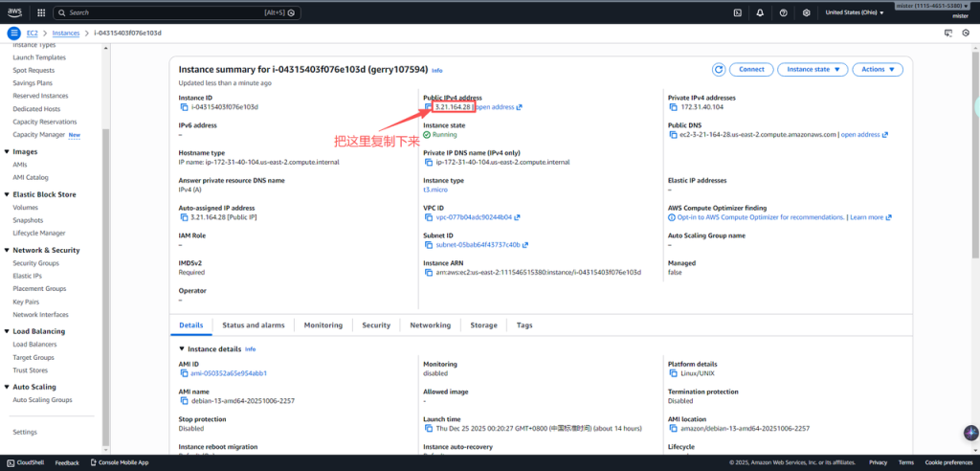Open Compute Optimizer info icon link

[672, 217]
